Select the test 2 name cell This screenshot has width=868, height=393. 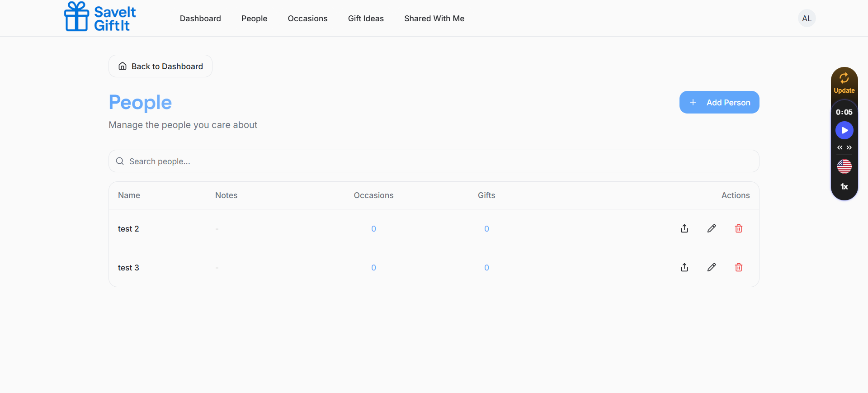(128, 229)
